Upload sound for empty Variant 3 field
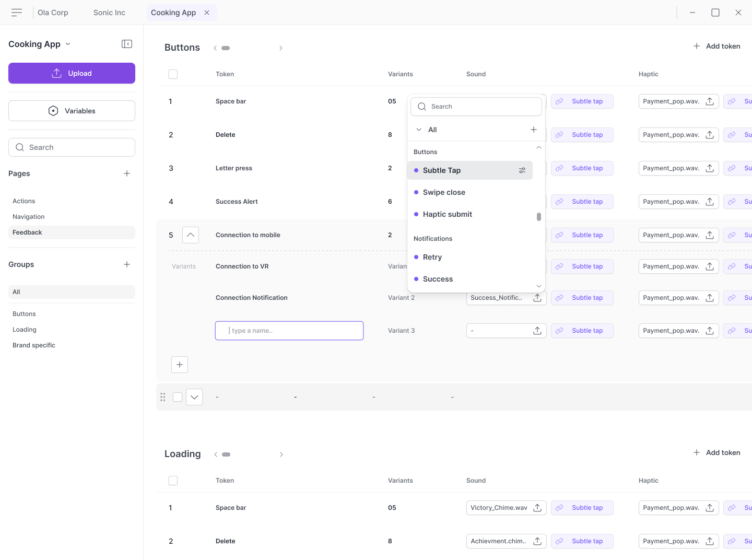This screenshot has height=560, width=752. pos(537,331)
